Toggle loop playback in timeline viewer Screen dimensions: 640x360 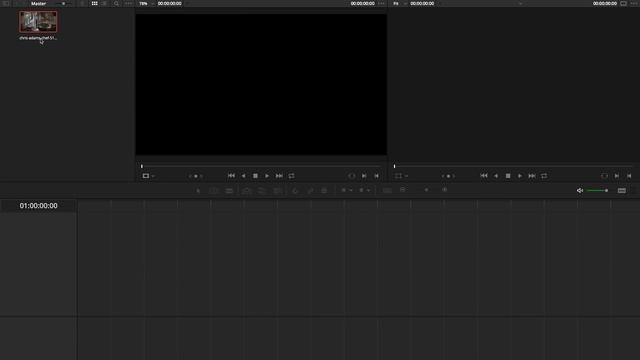pyautogui.click(x=544, y=176)
